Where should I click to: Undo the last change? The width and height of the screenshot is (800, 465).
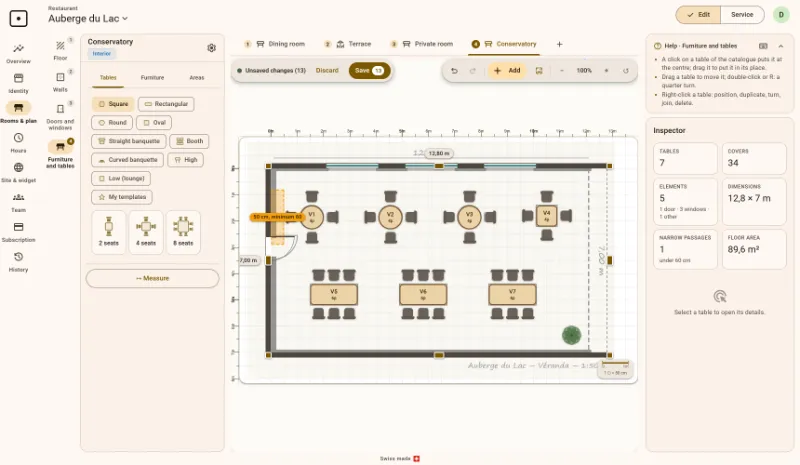(x=454, y=70)
